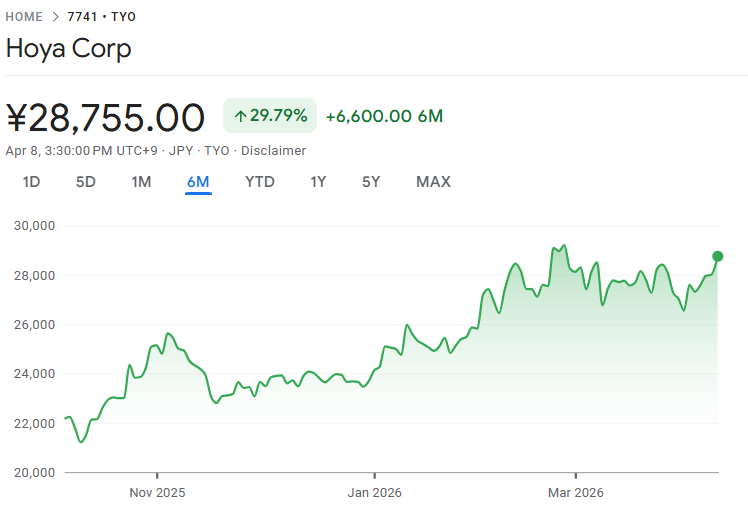
Task: Show the 1M chart range
Action: click(x=141, y=182)
